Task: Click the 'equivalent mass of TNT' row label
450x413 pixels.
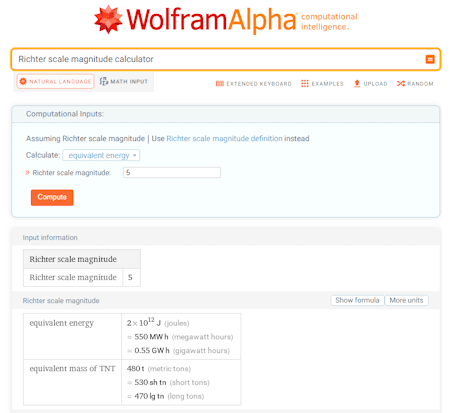Action: tap(72, 369)
